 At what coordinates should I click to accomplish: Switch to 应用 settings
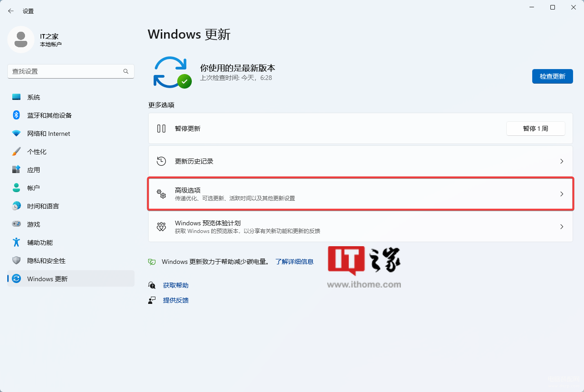click(71, 170)
